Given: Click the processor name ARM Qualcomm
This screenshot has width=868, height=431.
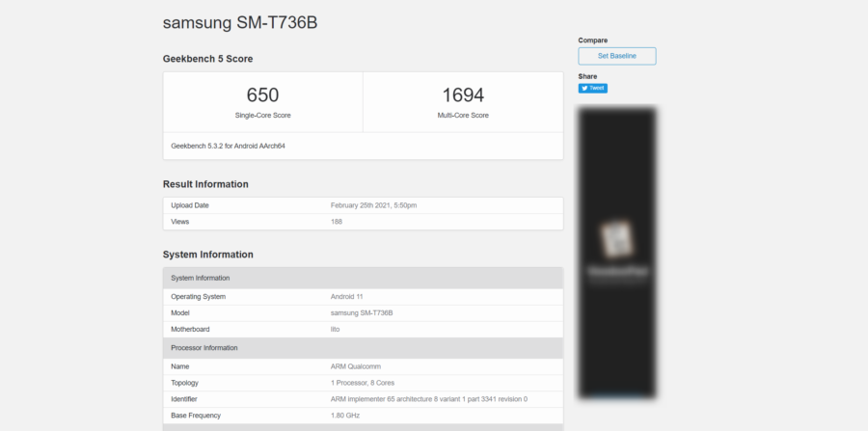Looking at the screenshot, I should pos(357,366).
